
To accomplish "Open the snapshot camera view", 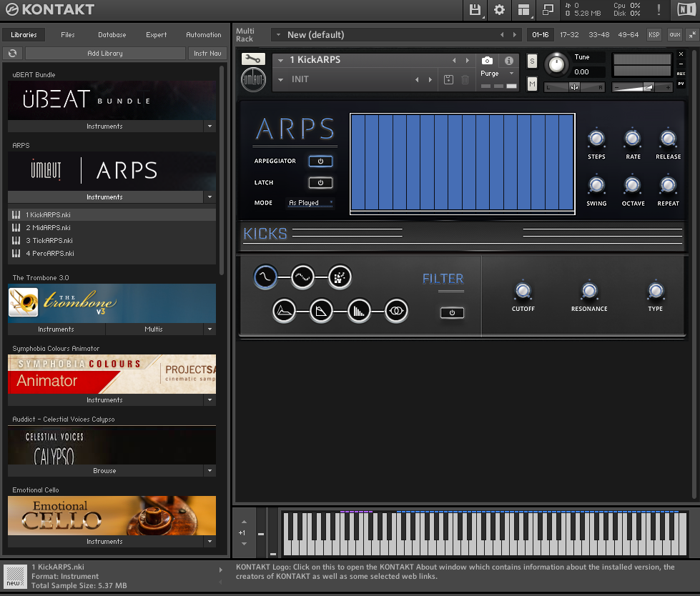I will coord(487,60).
